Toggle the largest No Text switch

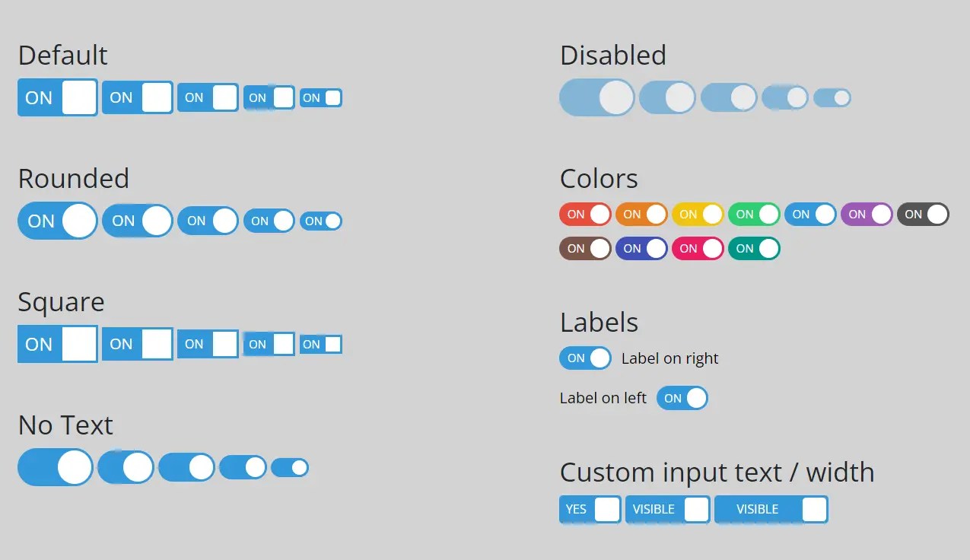point(55,467)
